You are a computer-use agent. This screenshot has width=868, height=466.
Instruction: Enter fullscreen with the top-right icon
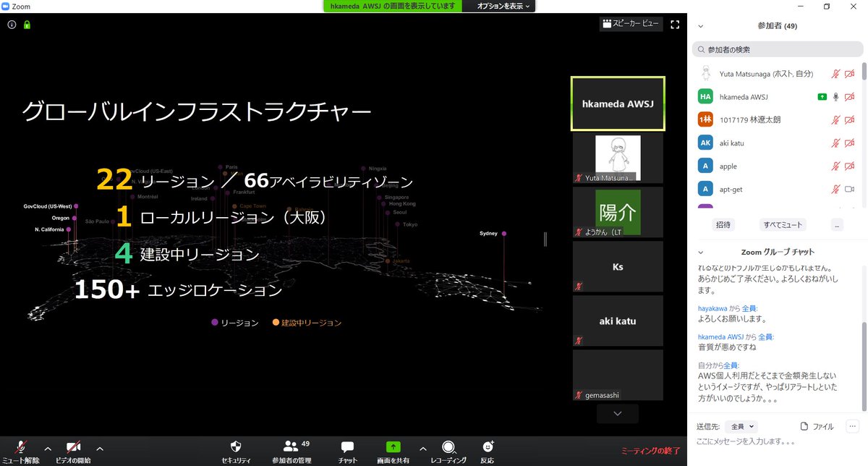pos(675,24)
